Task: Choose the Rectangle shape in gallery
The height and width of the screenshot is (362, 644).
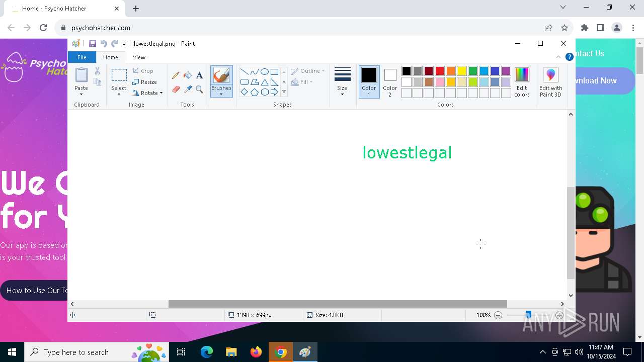Action: (274, 71)
